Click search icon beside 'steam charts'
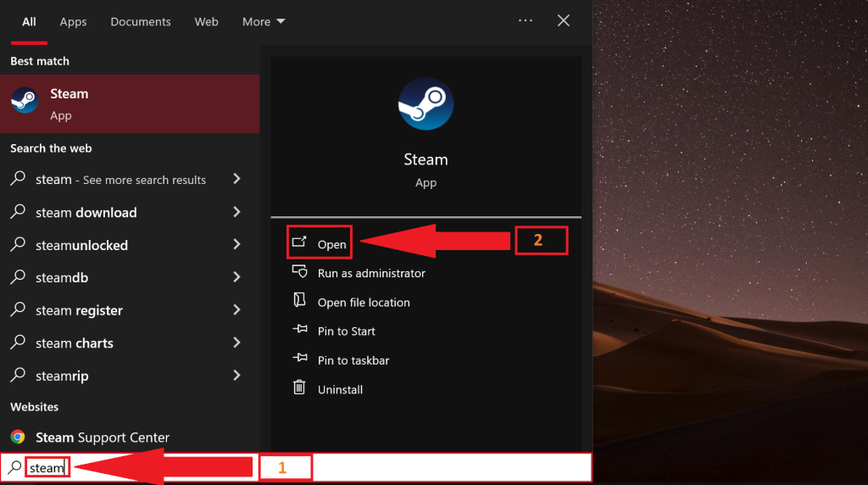The image size is (868, 485). click(x=18, y=343)
